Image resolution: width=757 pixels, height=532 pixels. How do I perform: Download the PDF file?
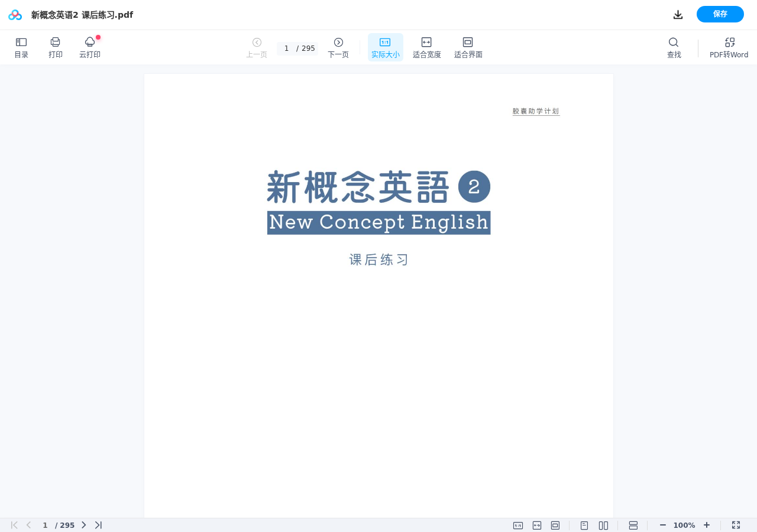678,15
